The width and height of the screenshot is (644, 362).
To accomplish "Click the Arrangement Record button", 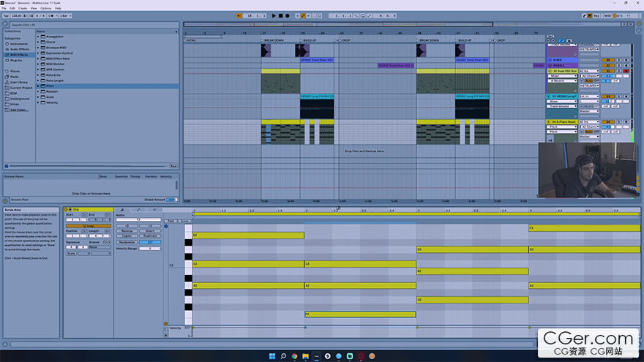I will (288, 15).
